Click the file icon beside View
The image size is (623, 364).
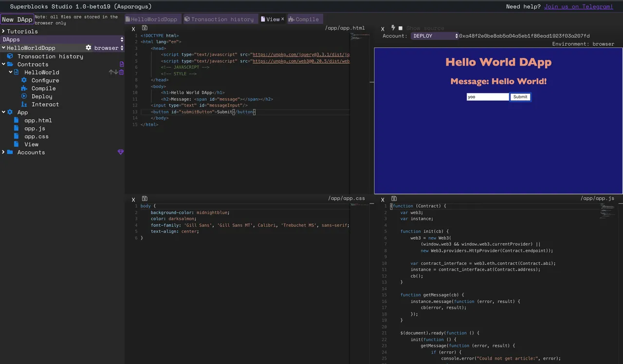16,144
